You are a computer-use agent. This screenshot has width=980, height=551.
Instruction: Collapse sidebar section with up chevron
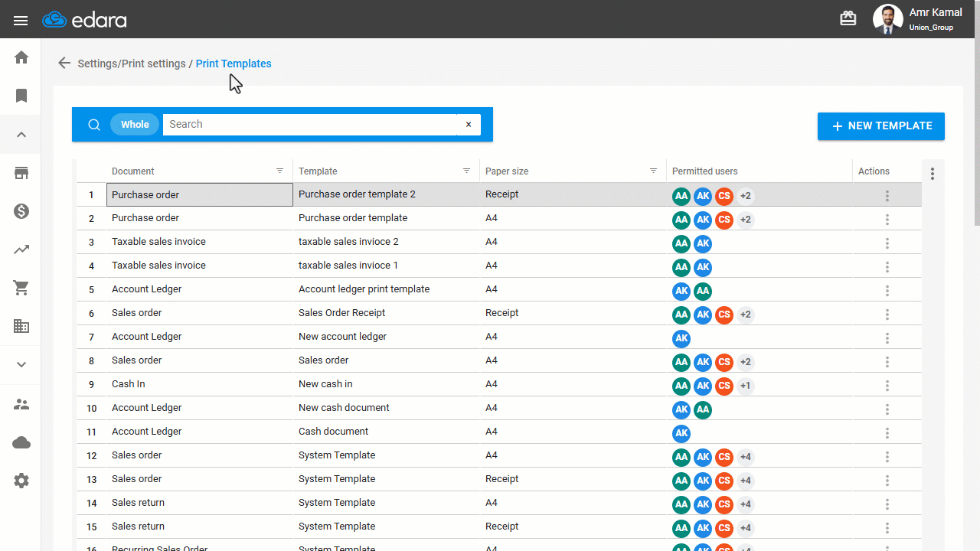[21, 135]
